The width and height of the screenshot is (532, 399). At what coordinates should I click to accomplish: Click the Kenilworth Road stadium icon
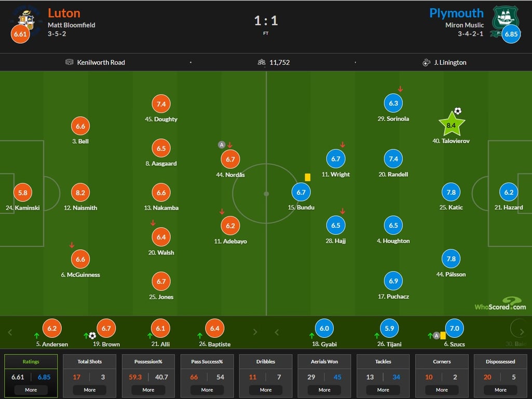(70, 62)
